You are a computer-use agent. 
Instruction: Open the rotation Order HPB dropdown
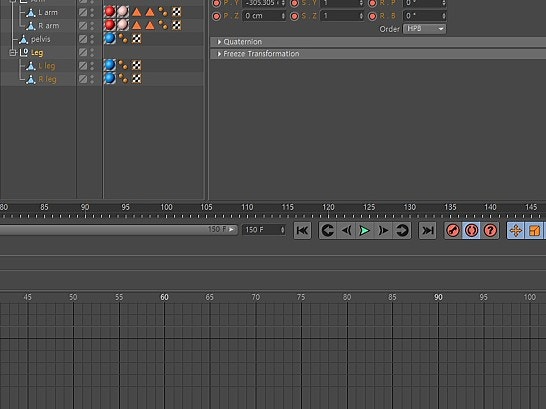424,29
